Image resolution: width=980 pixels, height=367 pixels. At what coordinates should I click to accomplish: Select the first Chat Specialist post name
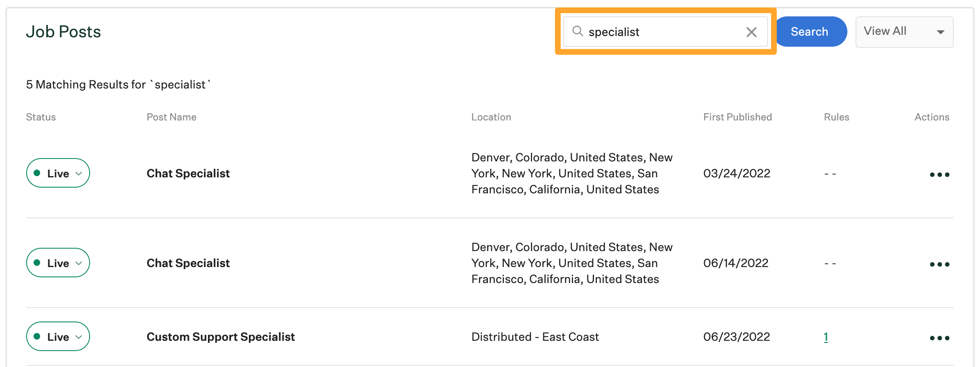click(188, 173)
